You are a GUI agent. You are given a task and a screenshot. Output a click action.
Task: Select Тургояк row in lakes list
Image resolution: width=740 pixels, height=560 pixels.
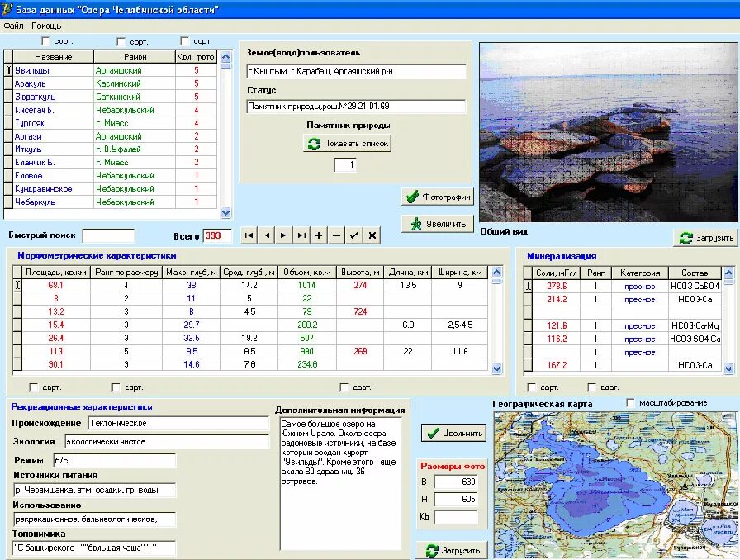click(110, 123)
